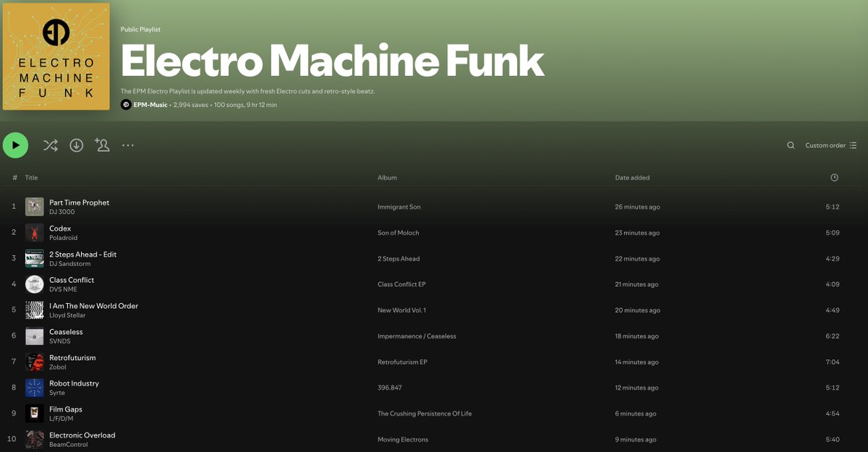Sort tracks by the Album column header
Screen dimensions: 868x452
[x=387, y=178]
